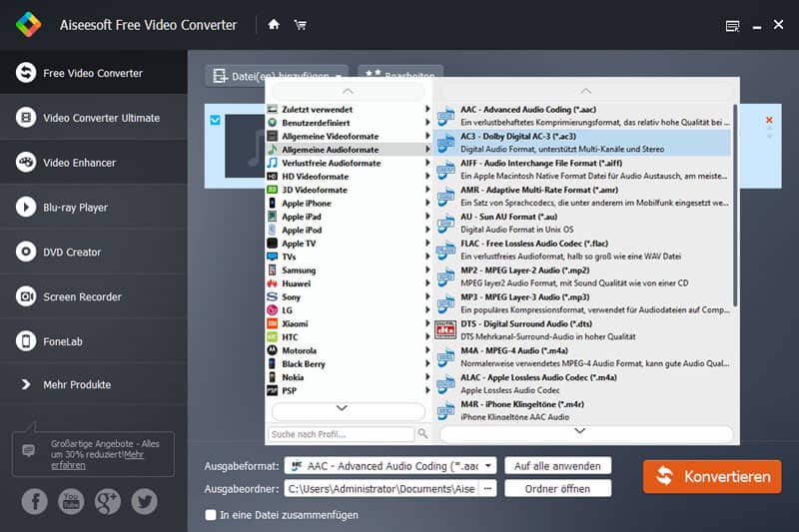This screenshot has height=532, width=799.
Task: Select Verlustfreie Audioformate category
Action: (x=349, y=163)
